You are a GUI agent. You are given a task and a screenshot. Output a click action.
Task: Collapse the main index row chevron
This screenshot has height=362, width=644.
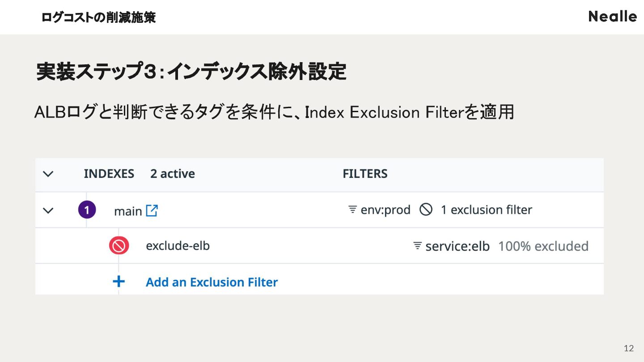pos(48,210)
